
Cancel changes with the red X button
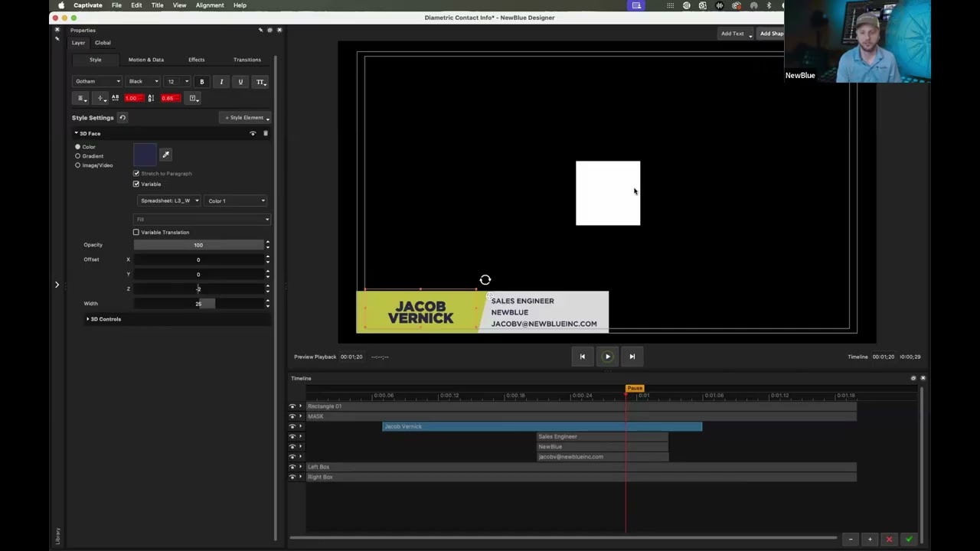889,540
